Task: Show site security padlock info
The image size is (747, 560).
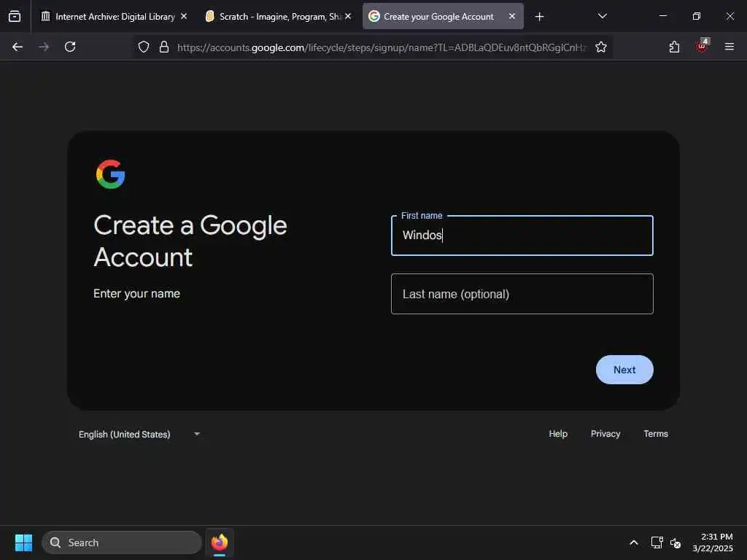Action: (164, 47)
